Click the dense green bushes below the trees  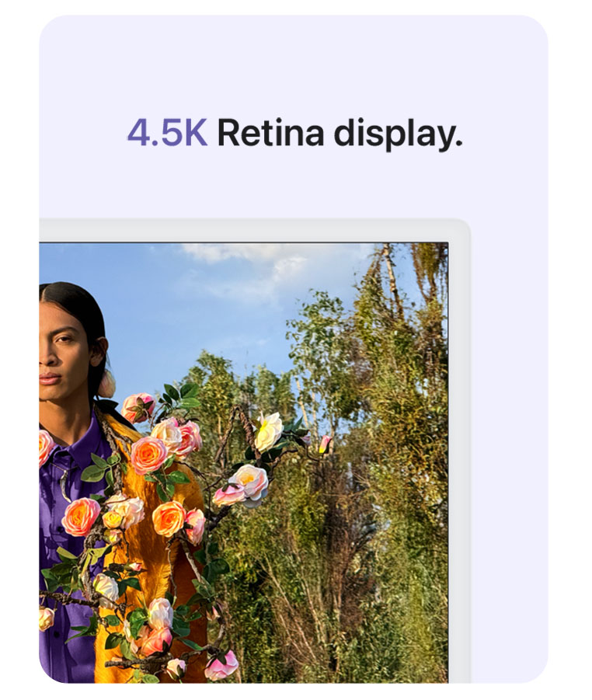pyautogui.click(x=340, y=580)
